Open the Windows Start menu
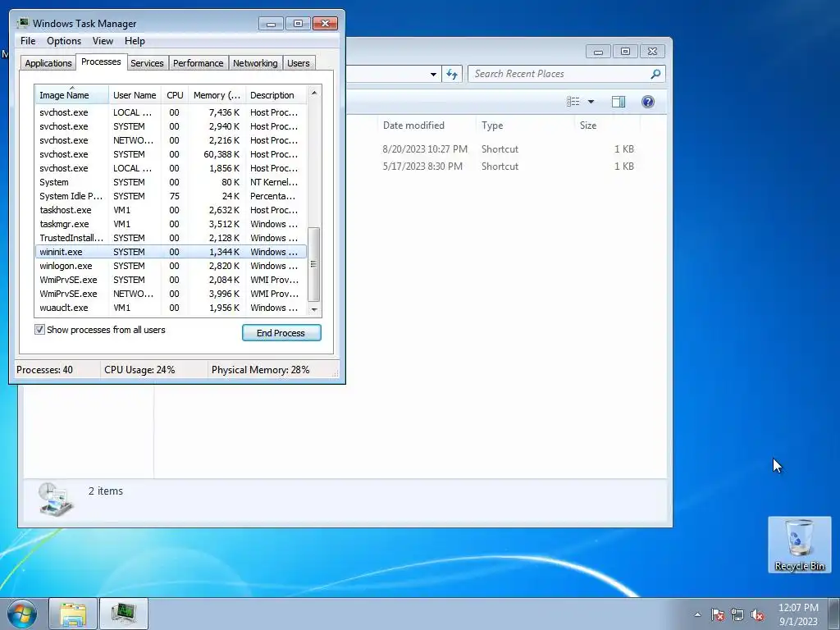Image resolution: width=840 pixels, height=630 pixels. [x=22, y=614]
